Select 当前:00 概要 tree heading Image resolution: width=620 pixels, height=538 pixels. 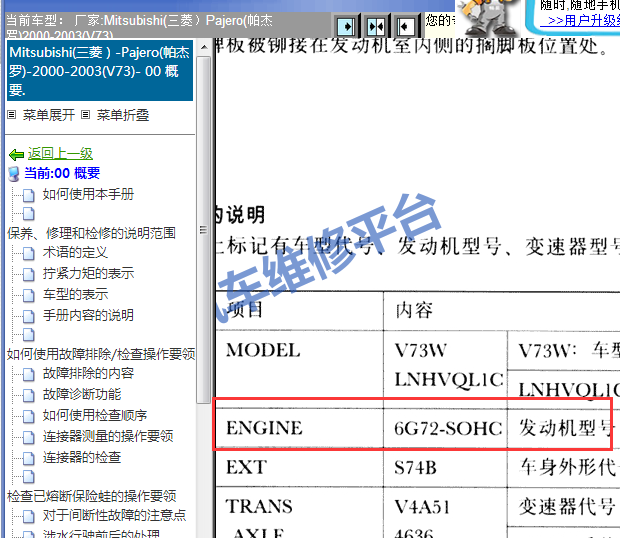[x=62, y=173]
